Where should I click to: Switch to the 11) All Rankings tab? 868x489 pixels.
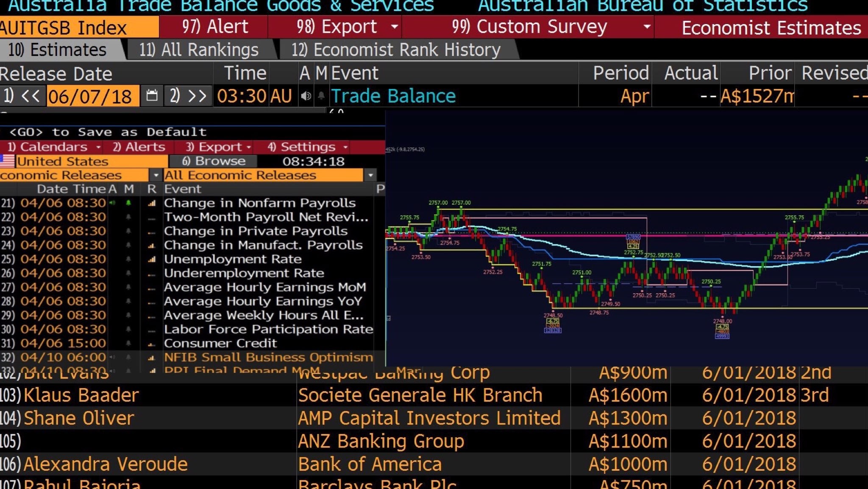pyautogui.click(x=199, y=50)
